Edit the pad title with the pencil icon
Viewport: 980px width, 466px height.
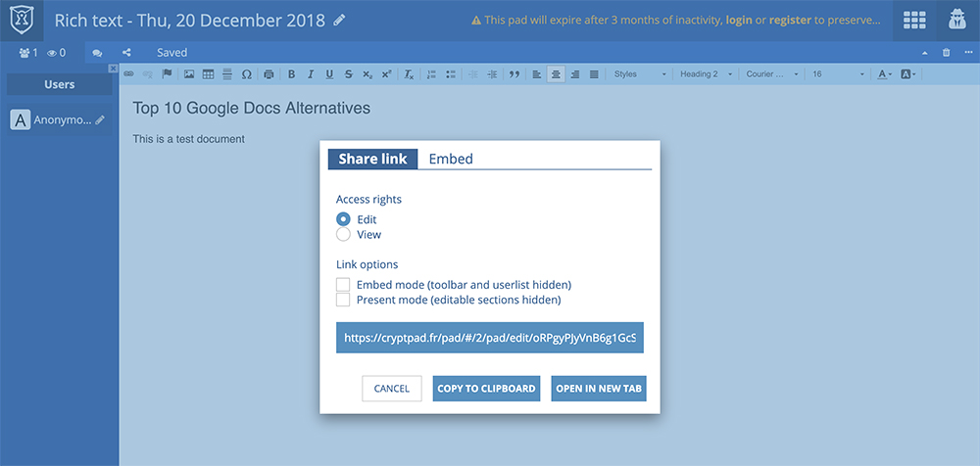(339, 20)
